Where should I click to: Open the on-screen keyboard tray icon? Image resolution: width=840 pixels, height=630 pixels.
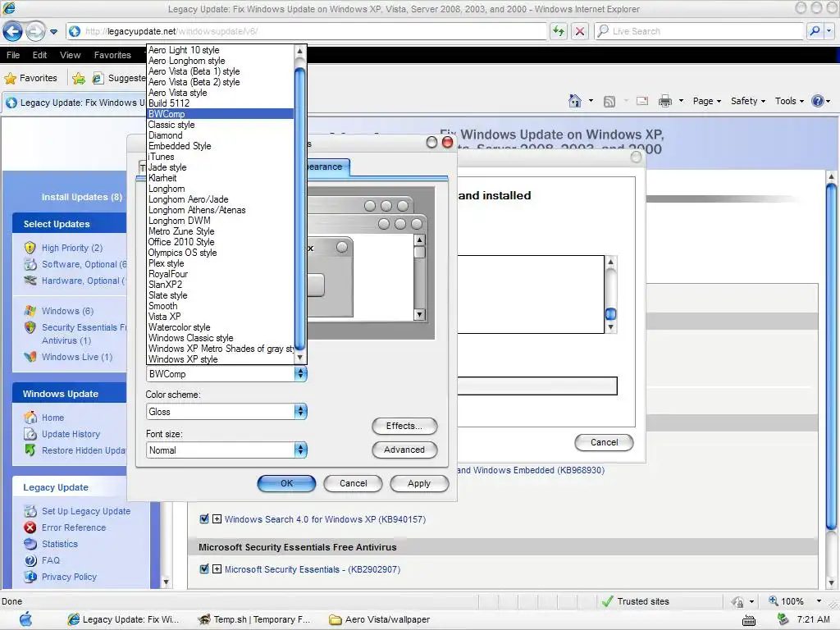(x=748, y=620)
